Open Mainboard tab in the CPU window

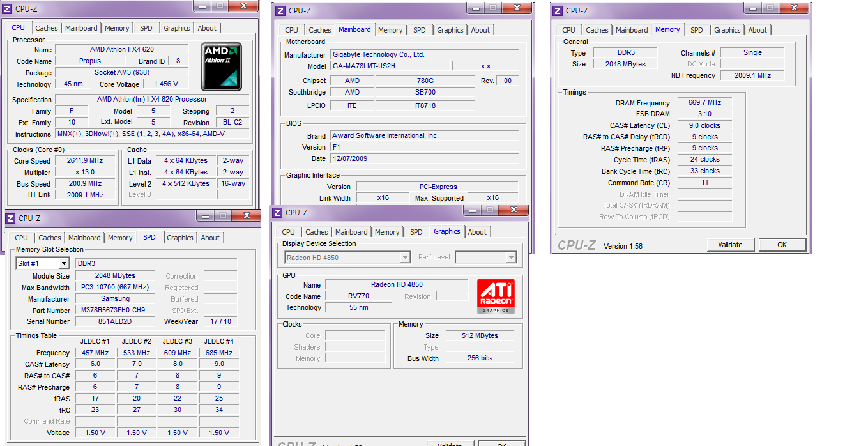81,28
